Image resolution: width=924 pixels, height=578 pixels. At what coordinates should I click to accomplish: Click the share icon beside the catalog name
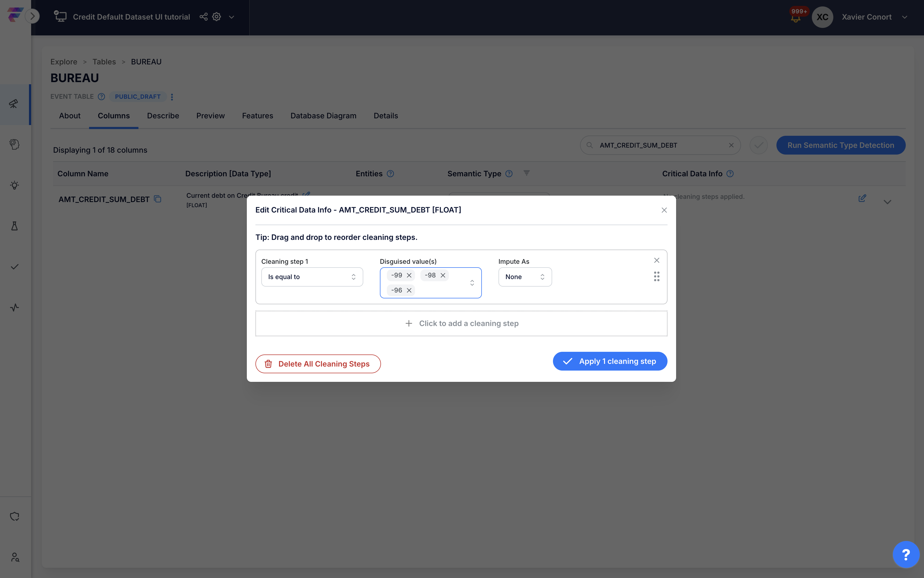pos(204,17)
